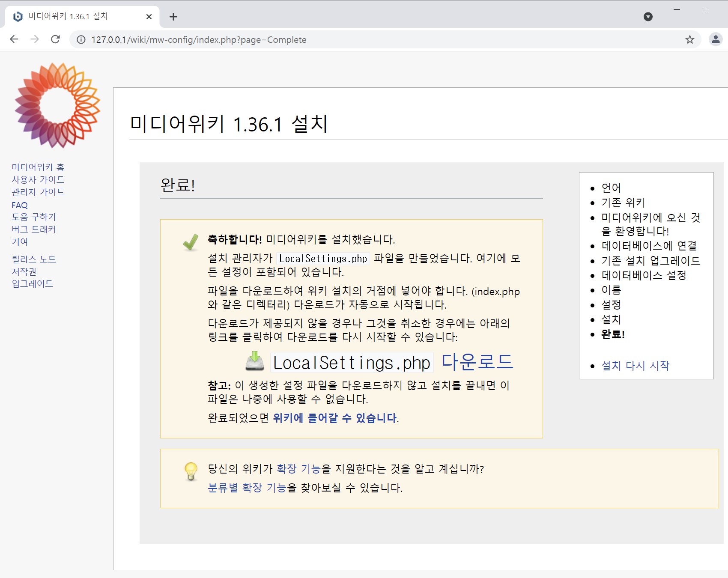Click the 축하합니다! bold text
Image resolution: width=728 pixels, height=578 pixels.
click(x=235, y=239)
